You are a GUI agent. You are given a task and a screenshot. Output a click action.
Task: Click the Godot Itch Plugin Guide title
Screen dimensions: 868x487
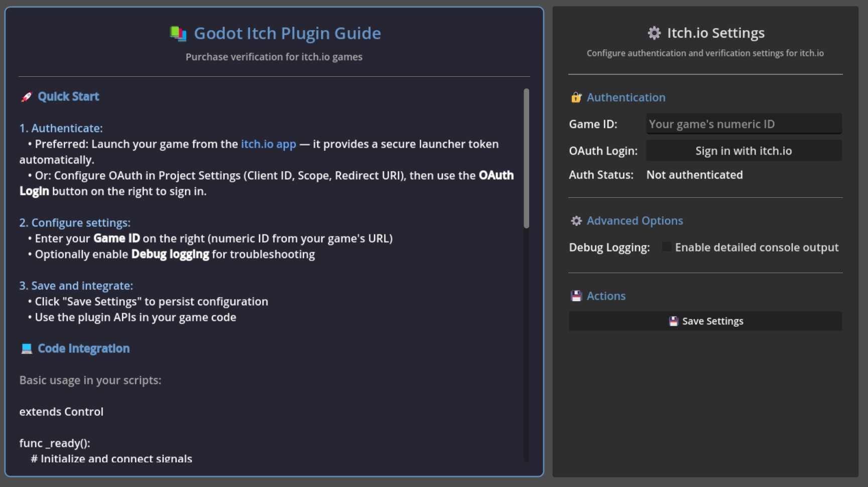[287, 33]
